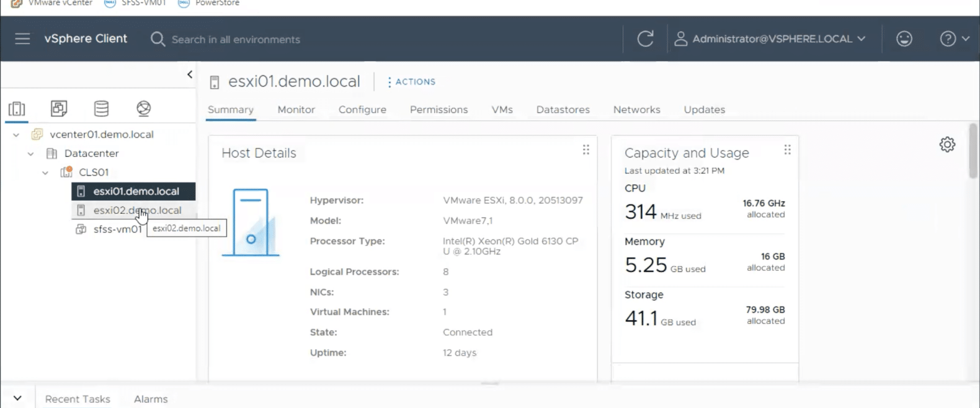Collapse the CLS01 cluster tree node
Viewport: 980px width, 408px height.
click(x=45, y=172)
